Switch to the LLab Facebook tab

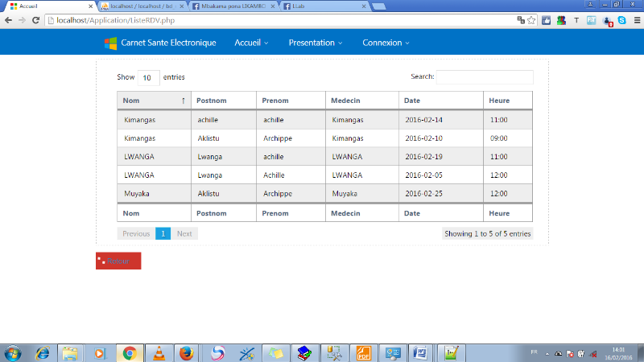[x=324, y=6]
